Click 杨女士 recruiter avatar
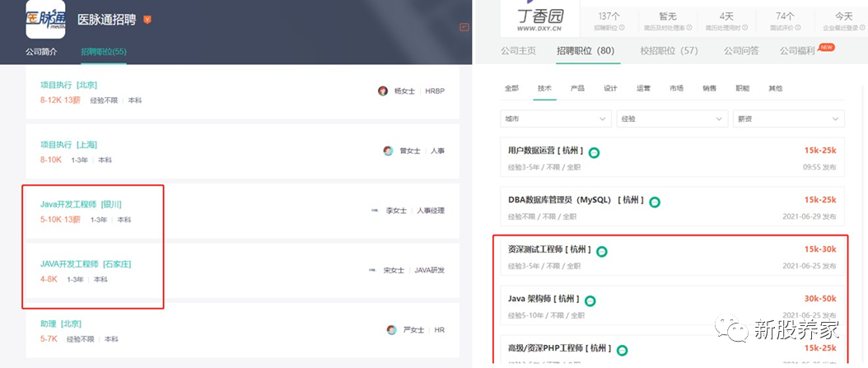This screenshot has height=368, width=868. pyautogui.click(x=383, y=91)
